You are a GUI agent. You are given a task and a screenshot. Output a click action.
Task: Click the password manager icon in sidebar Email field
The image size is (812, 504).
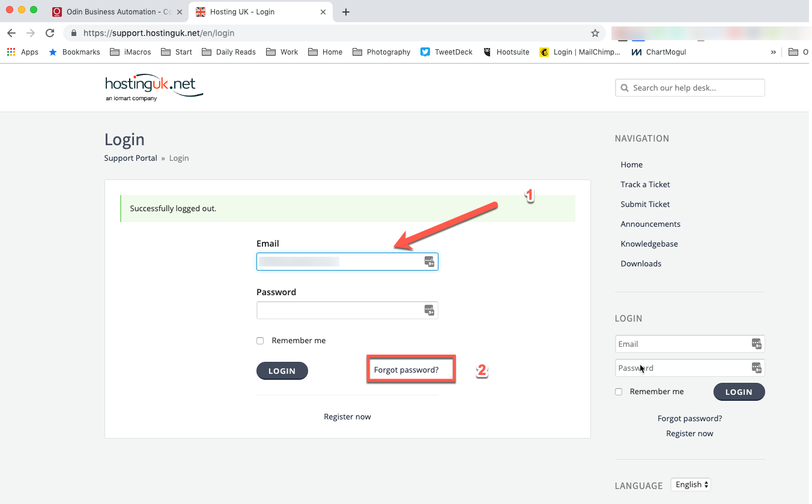point(757,344)
